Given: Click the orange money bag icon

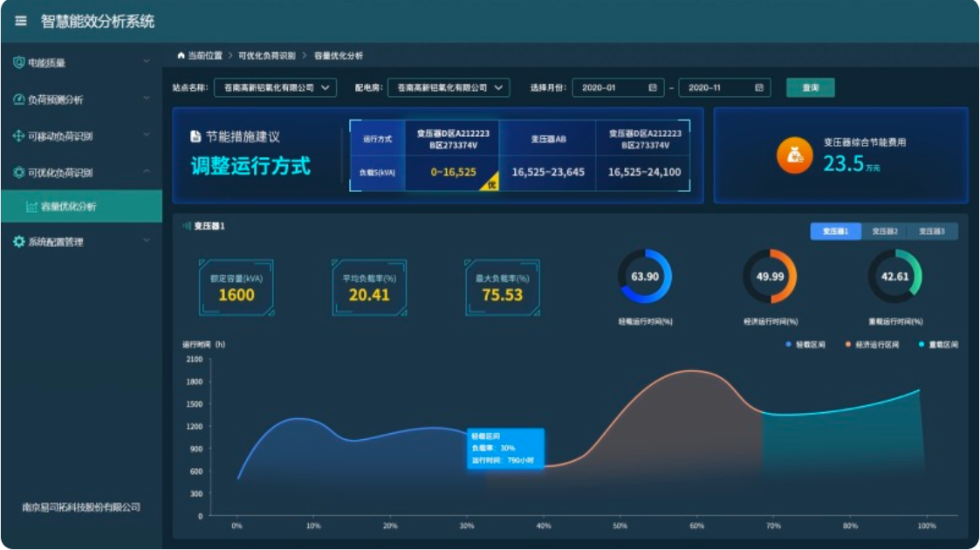Looking at the screenshot, I should (794, 155).
